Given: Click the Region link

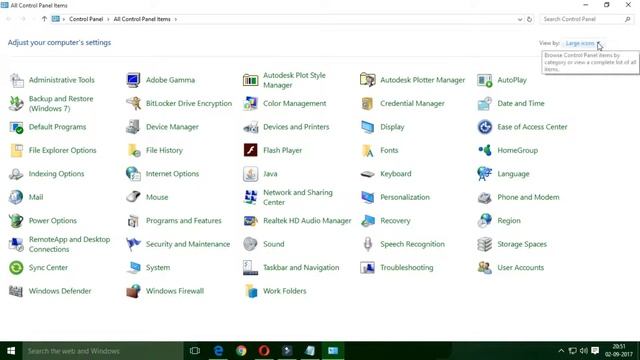Looking at the screenshot, I should pyautogui.click(x=509, y=221).
